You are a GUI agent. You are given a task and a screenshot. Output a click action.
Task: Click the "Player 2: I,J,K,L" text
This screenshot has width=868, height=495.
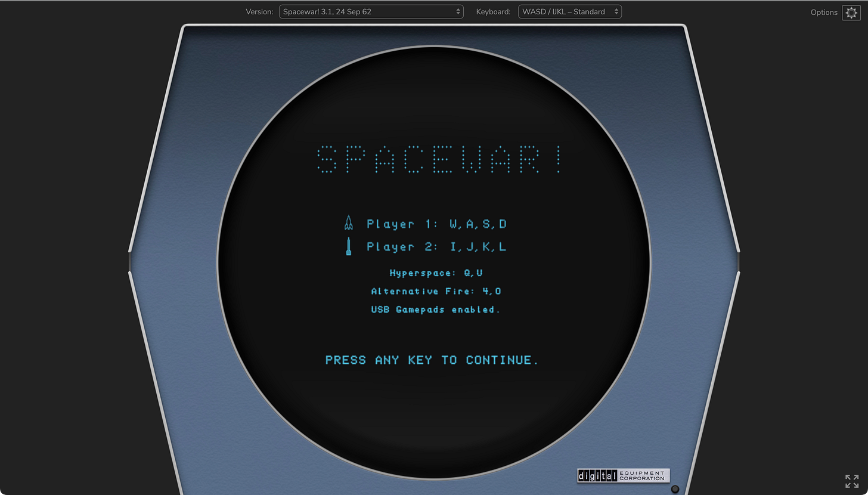[x=436, y=247]
